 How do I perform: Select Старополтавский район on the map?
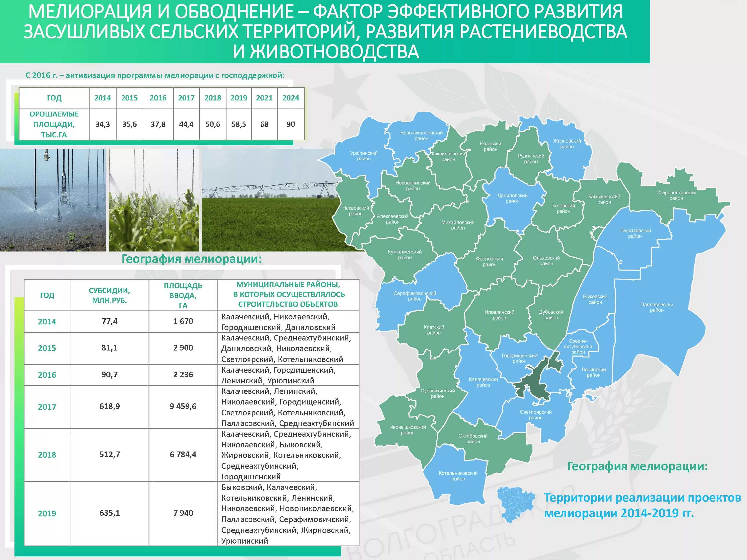click(676, 195)
